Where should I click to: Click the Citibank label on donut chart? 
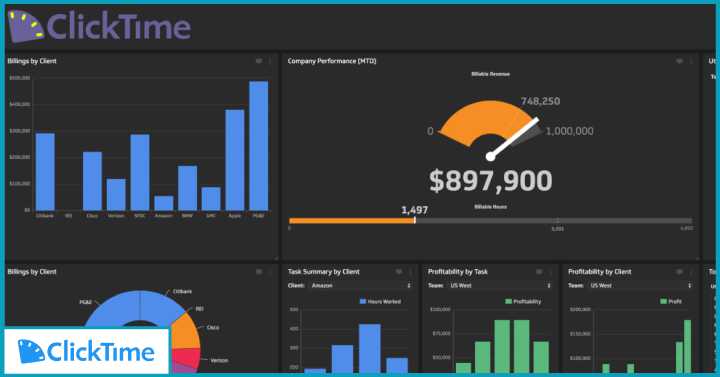182,292
